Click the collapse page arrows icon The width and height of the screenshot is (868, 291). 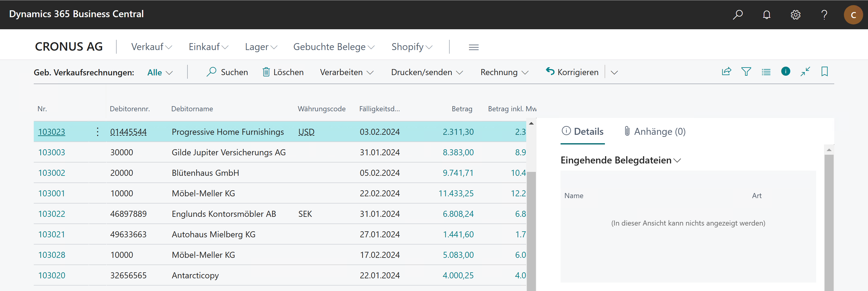[x=805, y=71]
